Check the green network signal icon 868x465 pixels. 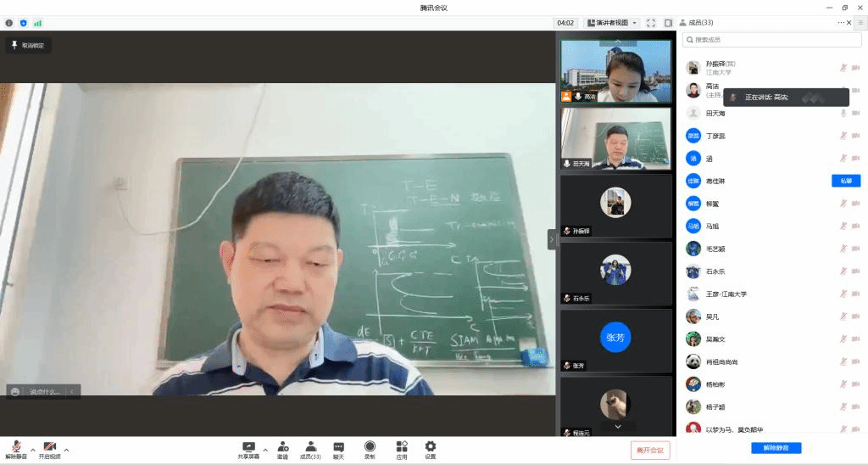pos(37,23)
